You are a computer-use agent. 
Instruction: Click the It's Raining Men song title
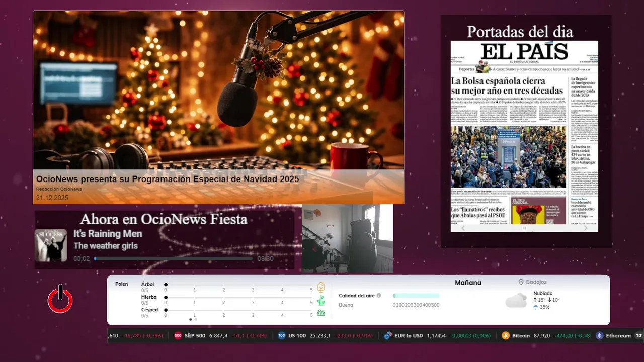pos(108,234)
